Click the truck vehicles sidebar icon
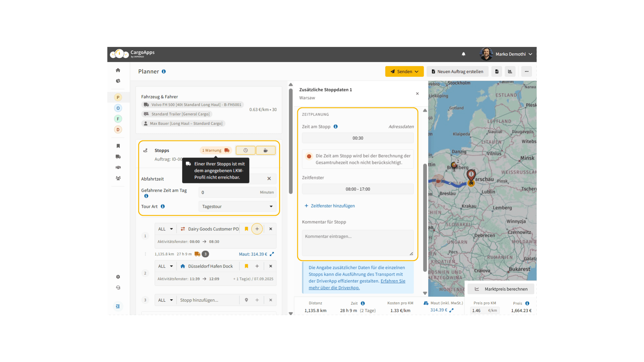Viewport: 644px width, 362px height. (118, 157)
